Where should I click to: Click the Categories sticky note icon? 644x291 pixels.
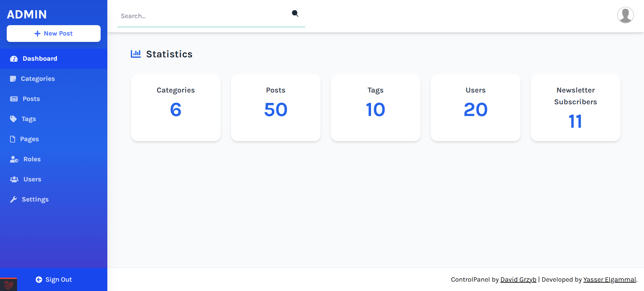[13, 79]
